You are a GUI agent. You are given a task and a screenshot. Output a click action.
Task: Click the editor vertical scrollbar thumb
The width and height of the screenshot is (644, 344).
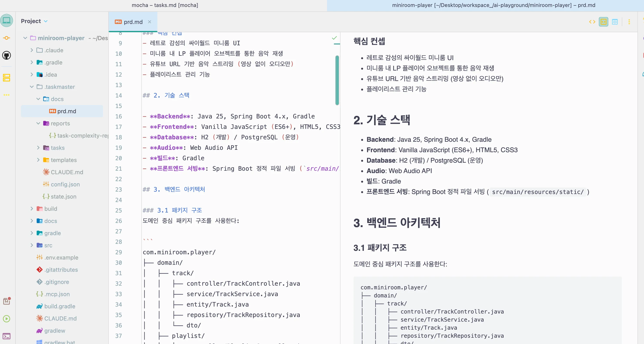tap(337, 80)
